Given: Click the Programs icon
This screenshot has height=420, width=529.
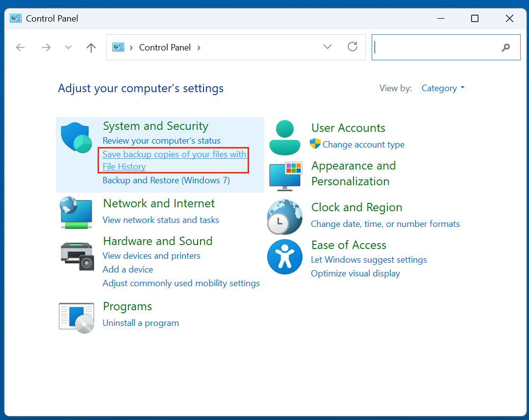Looking at the screenshot, I should 76,317.
